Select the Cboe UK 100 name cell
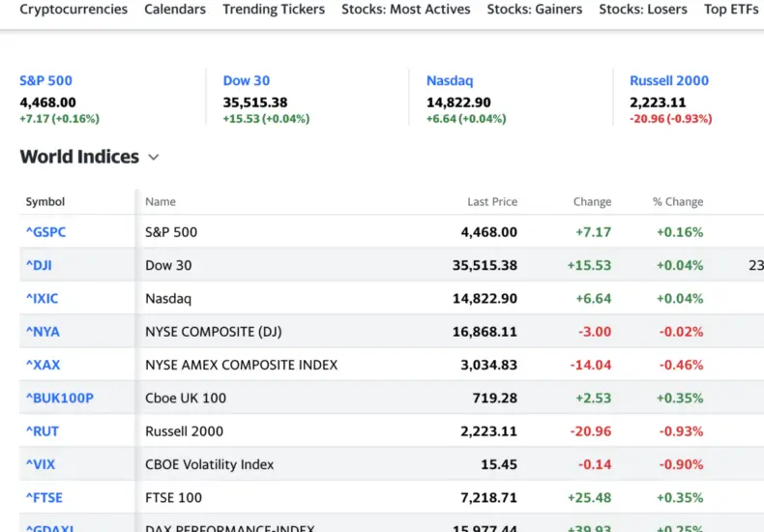764x532 pixels. 186,398
